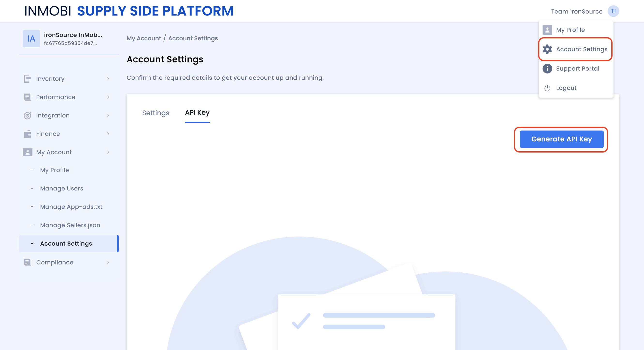This screenshot has height=350, width=644.
Task: Click the Performance report icon
Action: click(x=27, y=97)
